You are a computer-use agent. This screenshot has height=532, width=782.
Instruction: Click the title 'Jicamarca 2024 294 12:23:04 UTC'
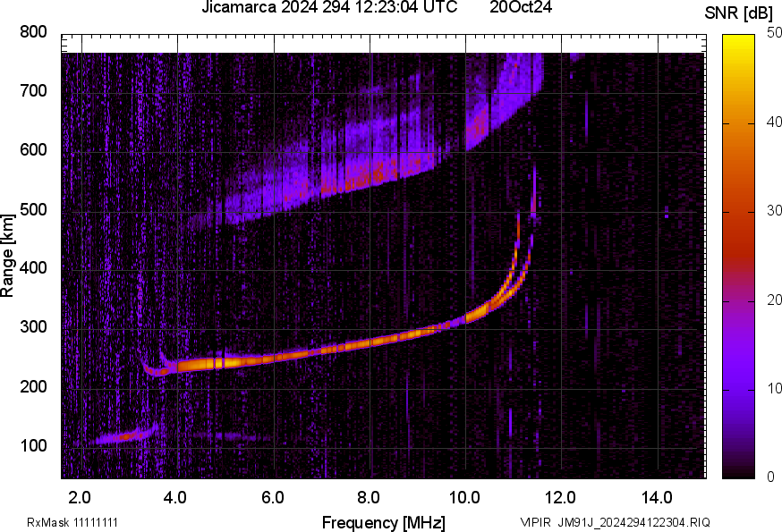coord(329,7)
